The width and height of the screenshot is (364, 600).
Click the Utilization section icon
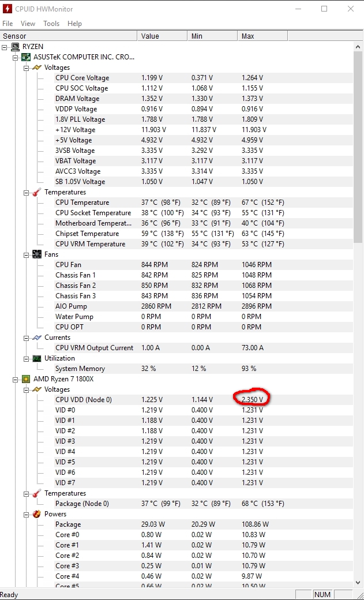pos(37,358)
